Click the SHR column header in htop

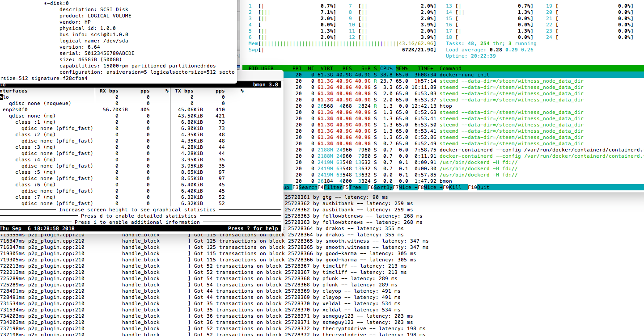click(366, 68)
